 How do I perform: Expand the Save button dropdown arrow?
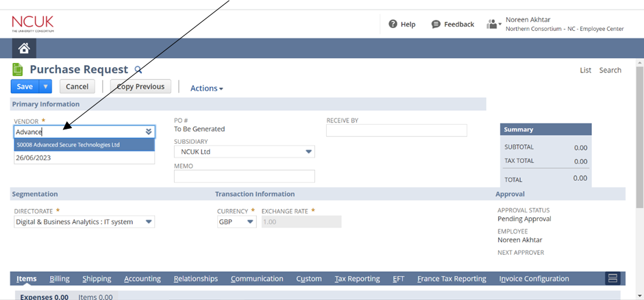[45, 86]
